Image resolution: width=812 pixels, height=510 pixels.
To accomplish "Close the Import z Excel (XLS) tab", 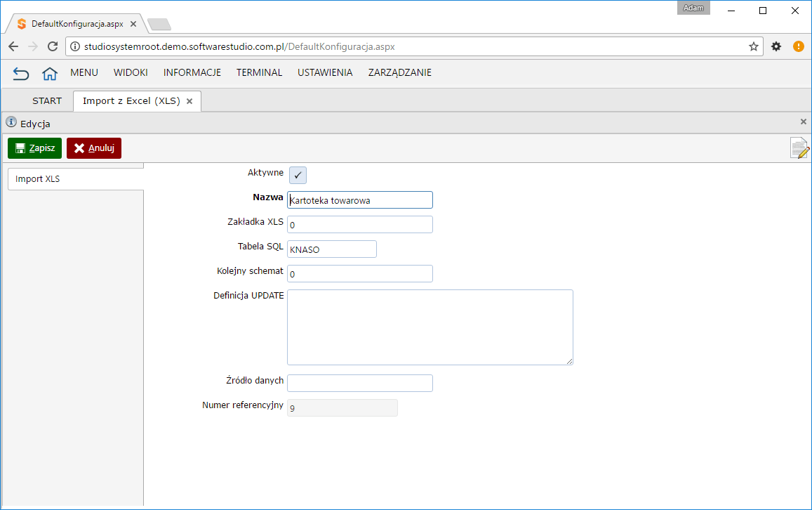I will pos(189,102).
